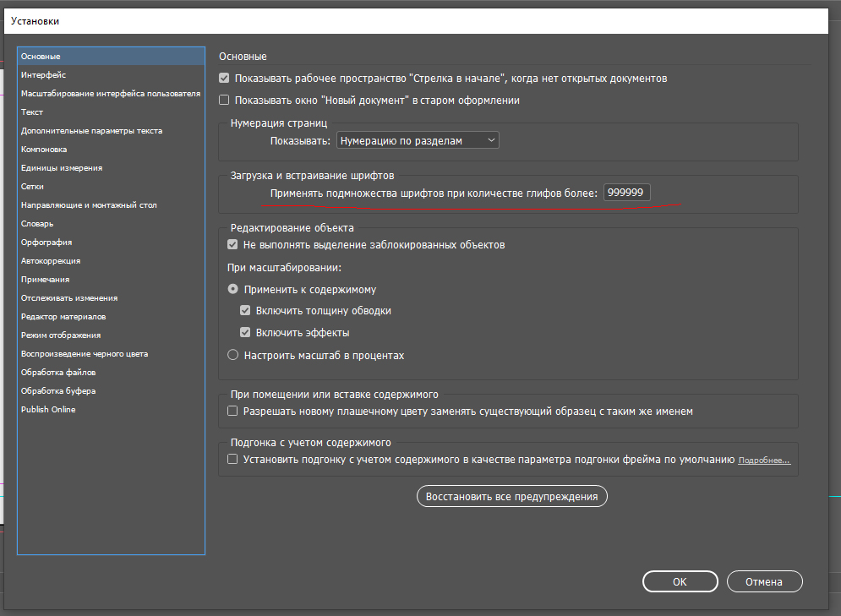Uncheck Показывать рабочее пространство "Стрелка в начале"
The image size is (841, 616).
[x=224, y=79]
